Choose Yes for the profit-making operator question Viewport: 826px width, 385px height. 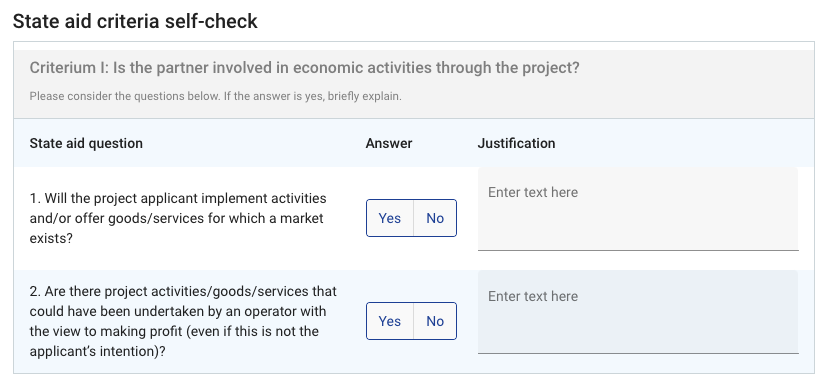(x=390, y=321)
